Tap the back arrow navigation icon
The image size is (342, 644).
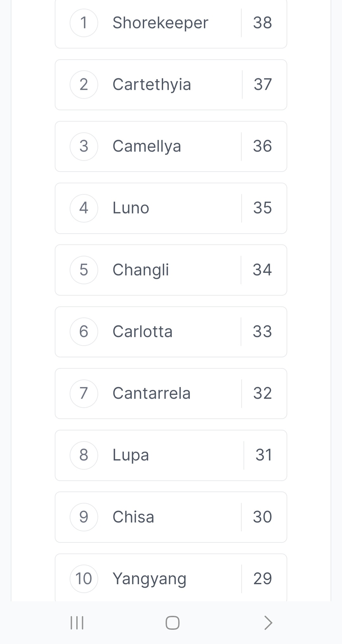click(268, 622)
